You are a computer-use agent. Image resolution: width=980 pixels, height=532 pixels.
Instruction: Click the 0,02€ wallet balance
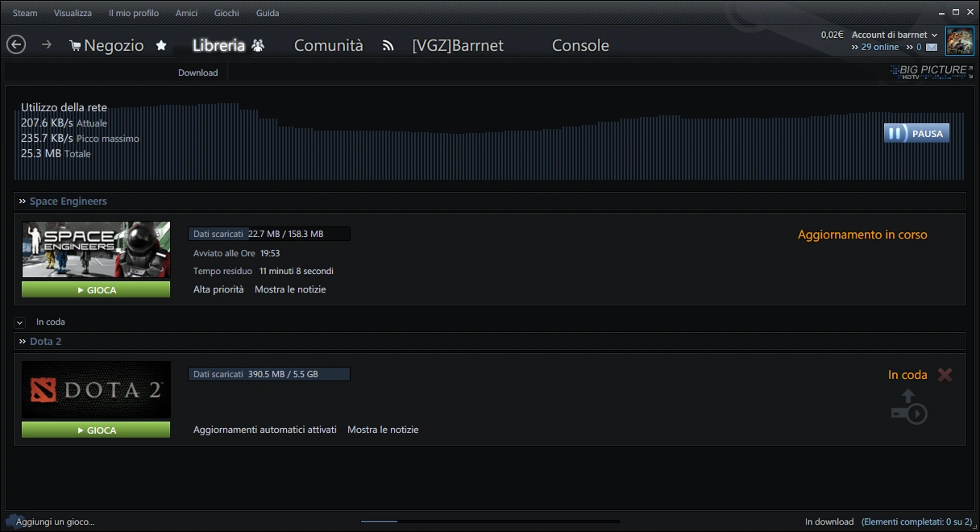pyautogui.click(x=832, y=35)
